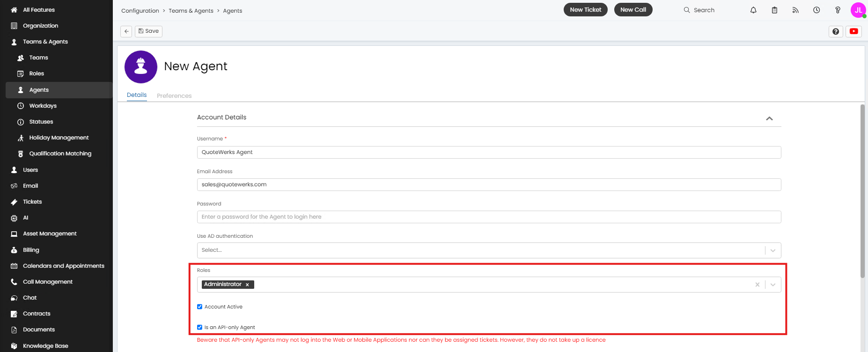This screenshot has height=352, width=868.
Task: Open the clock icon in header
Action: tap(817, 10)
